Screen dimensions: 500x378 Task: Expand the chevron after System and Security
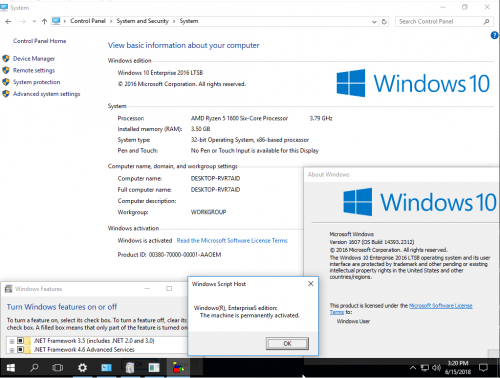pyautogui.click(x=174, y=21)
